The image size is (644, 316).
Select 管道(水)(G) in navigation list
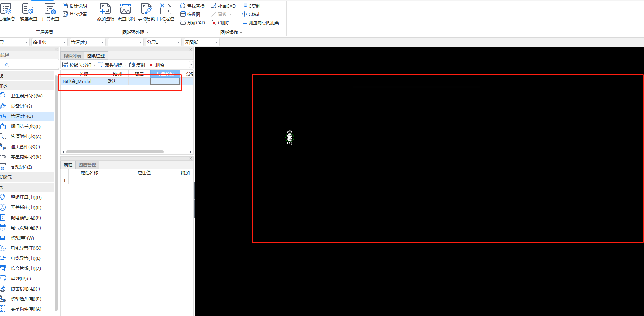point(27,116)
